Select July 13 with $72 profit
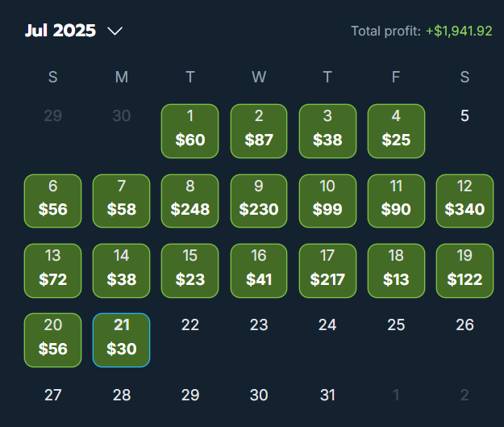504x427 pixels. click(52, 270)
